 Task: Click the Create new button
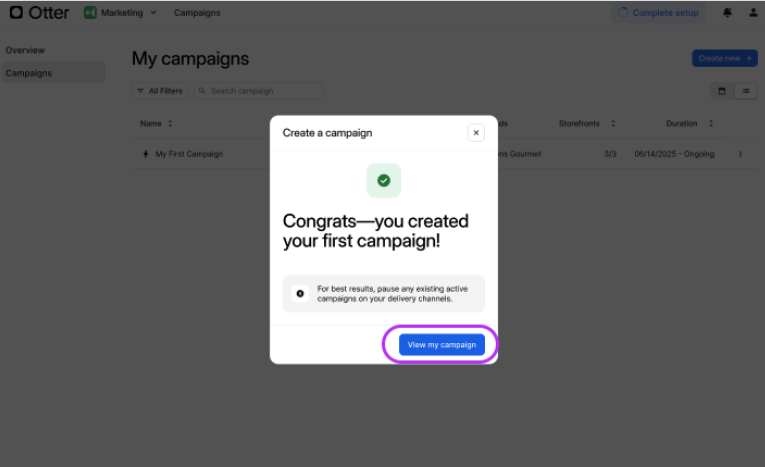[724, 58]
